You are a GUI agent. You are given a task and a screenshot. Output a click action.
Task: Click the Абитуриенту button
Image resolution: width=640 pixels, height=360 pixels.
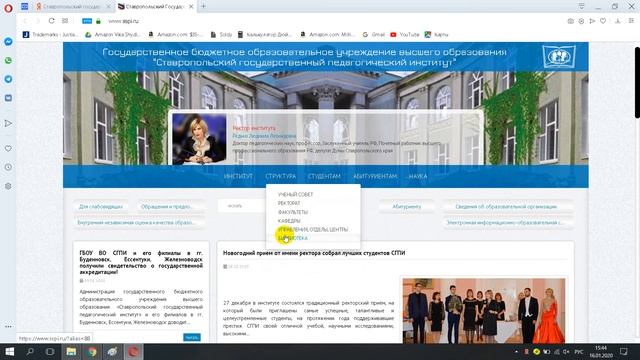point(407,207)
